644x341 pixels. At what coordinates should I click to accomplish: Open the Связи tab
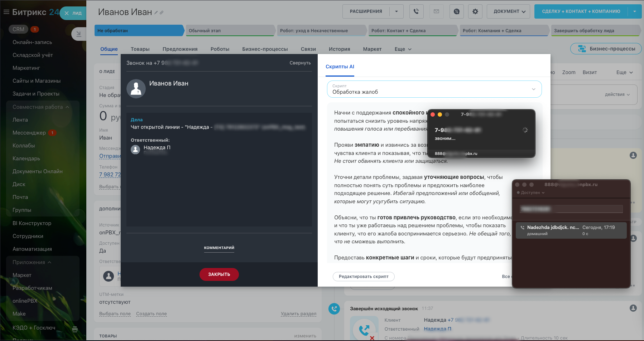[308, 49]
